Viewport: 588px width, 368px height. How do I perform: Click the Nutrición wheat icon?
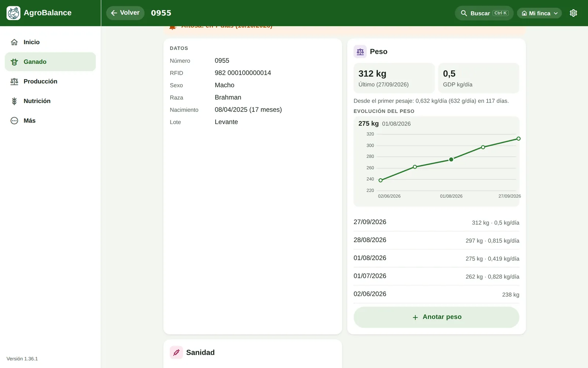[14, 101]
